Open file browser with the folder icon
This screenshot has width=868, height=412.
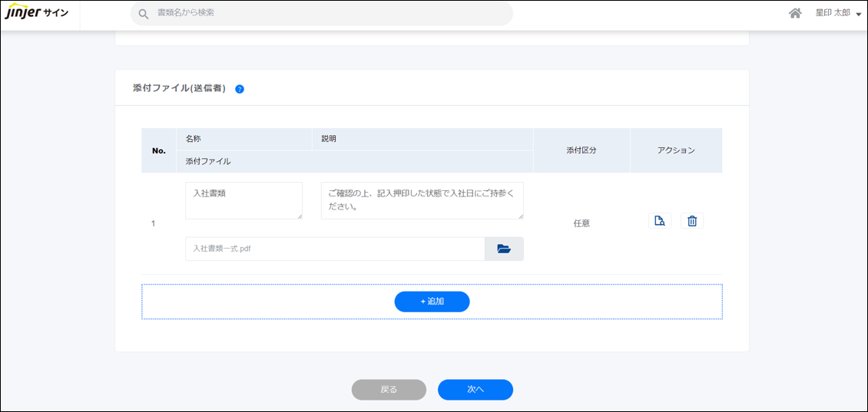point(504,249)
